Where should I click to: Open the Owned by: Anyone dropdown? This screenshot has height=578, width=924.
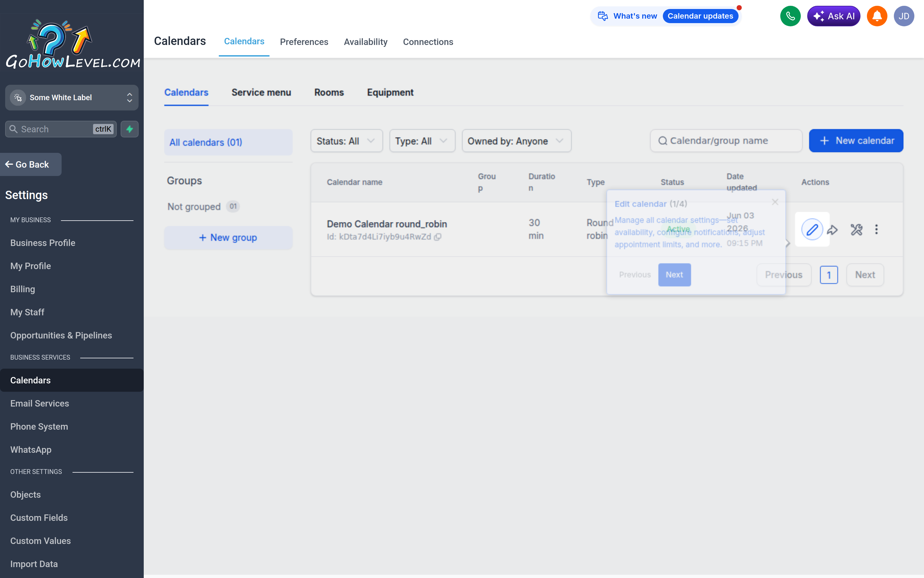pos(516,141)
